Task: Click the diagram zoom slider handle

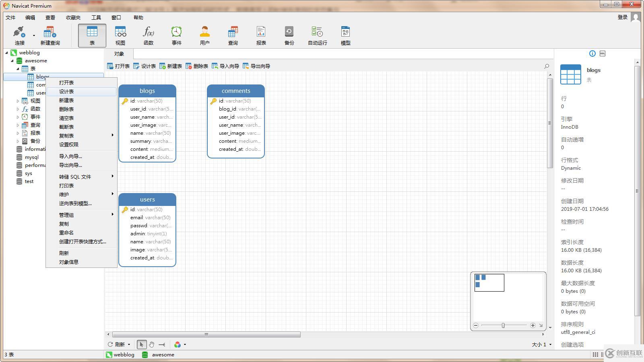Action: [x=503, y=325]
